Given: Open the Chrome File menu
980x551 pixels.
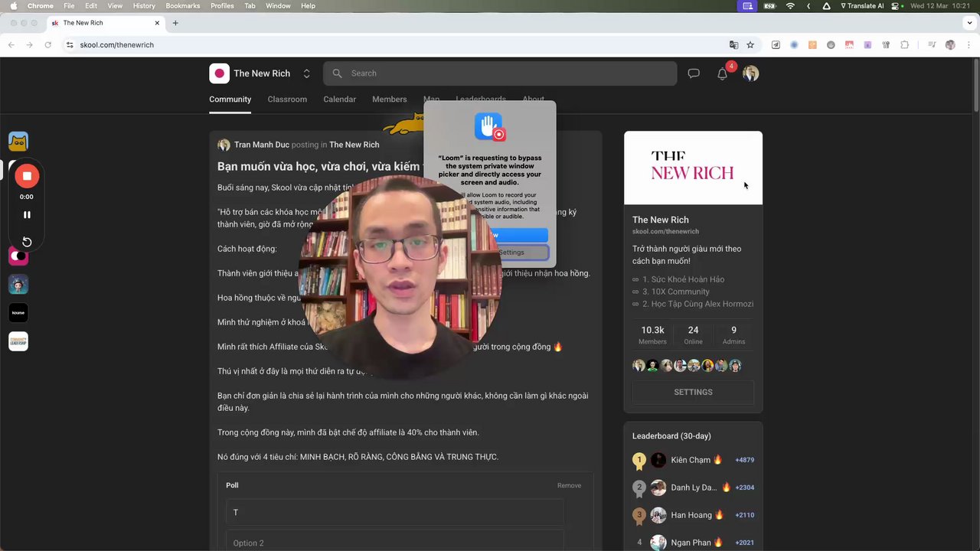Looking at the screenshot, I should (x=69, y=5).
